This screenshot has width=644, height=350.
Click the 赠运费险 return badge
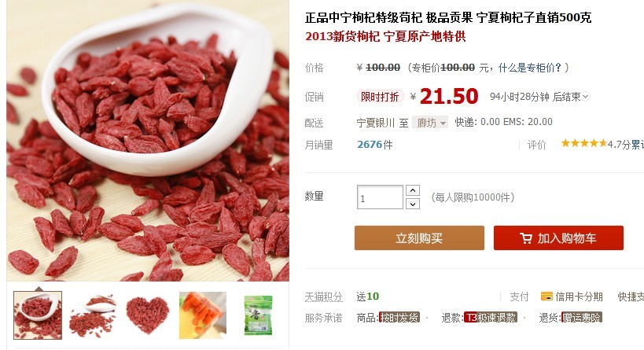(x=582, y=318)
